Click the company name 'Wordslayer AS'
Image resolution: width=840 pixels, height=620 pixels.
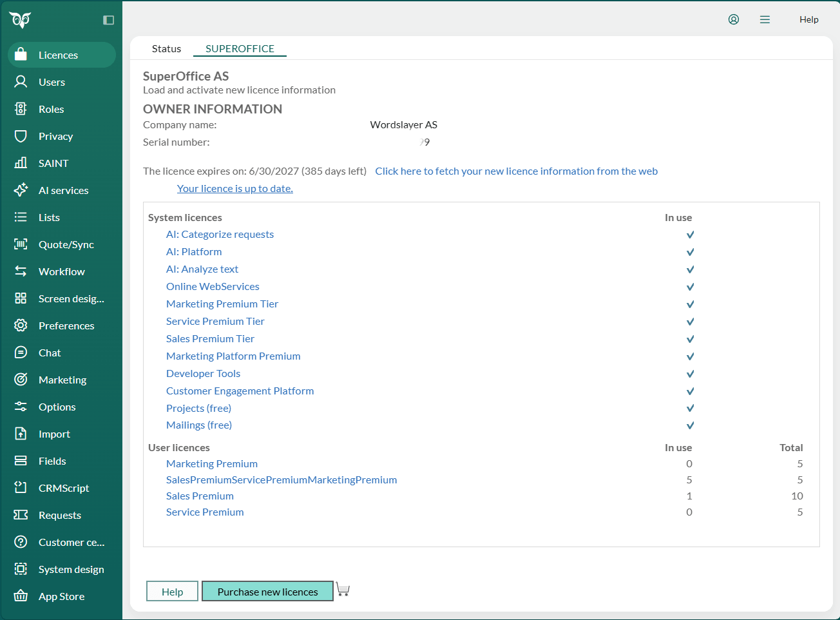pyautogui.click(x=404, y=124)
